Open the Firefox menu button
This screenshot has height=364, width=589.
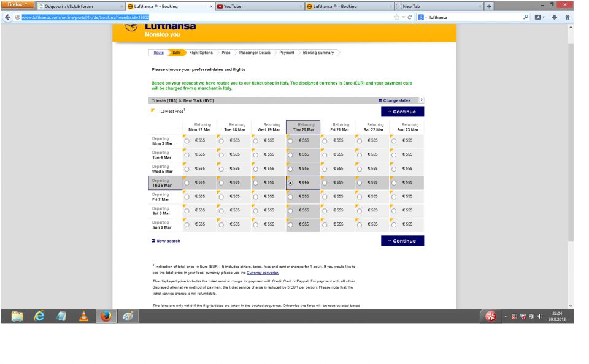[17, 4]
